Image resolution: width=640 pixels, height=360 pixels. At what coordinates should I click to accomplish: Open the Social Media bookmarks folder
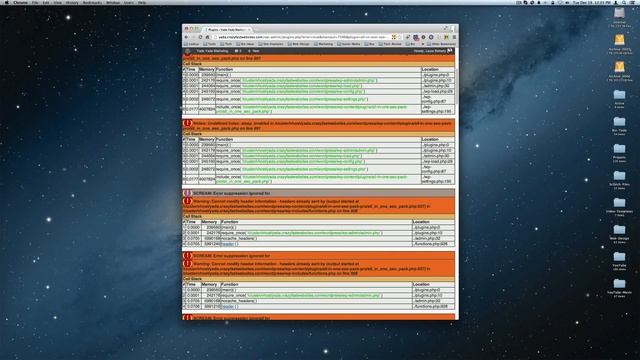(349, 44)
